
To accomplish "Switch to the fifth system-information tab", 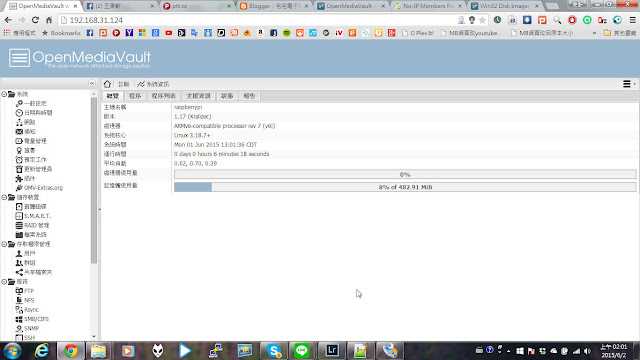I will [227, 96].
